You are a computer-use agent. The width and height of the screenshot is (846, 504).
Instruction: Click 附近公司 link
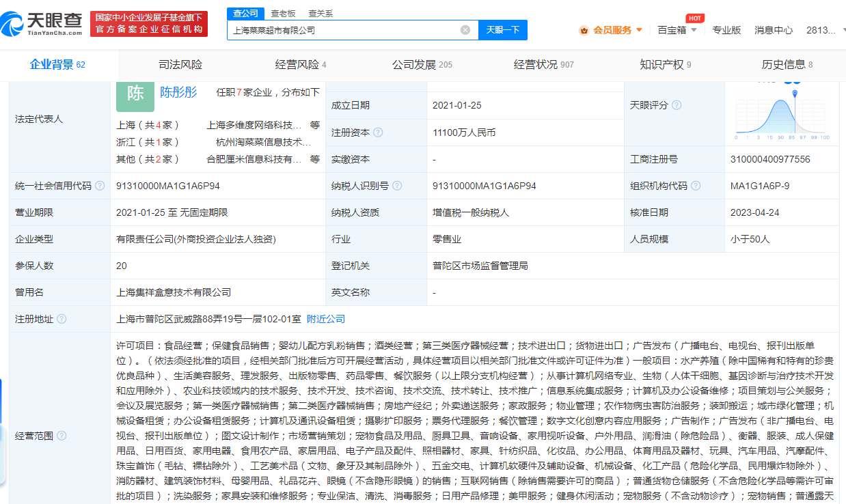click(x=326, y=319)
